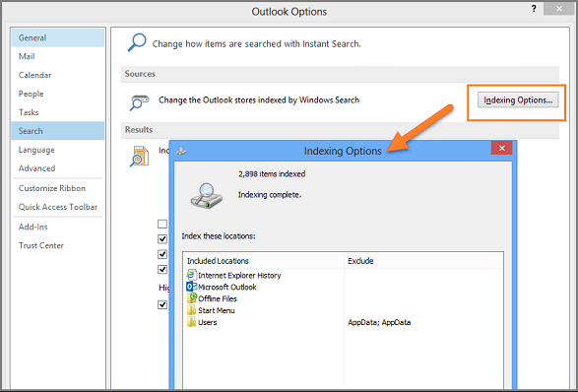
Task: Select the Users location entry
Action: coord(202,322)
